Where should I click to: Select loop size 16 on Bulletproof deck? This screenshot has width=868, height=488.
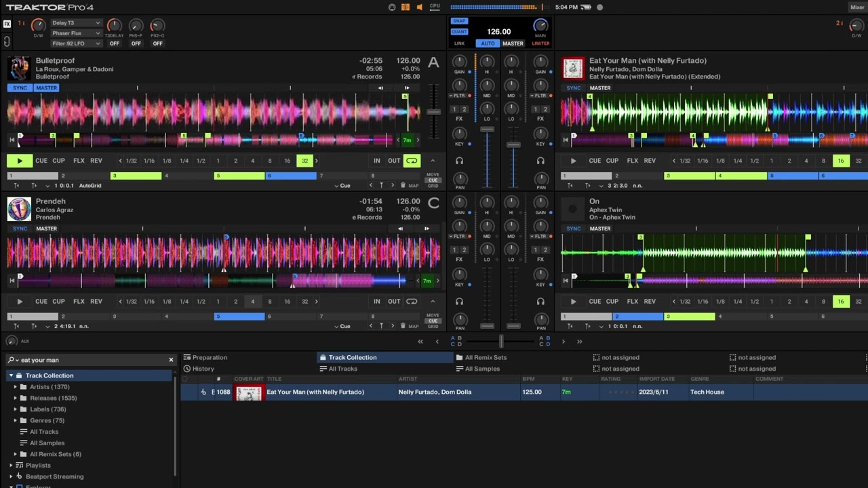point(287,161)
